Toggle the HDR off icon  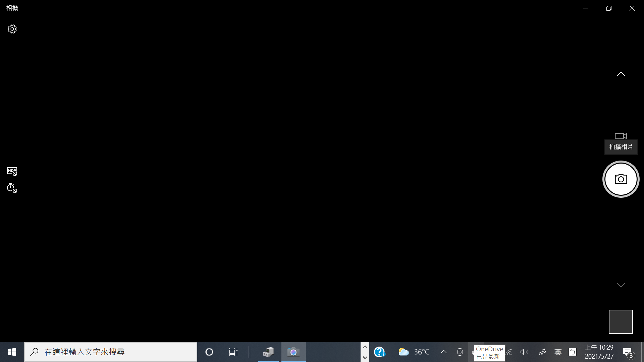coord(12,171)
